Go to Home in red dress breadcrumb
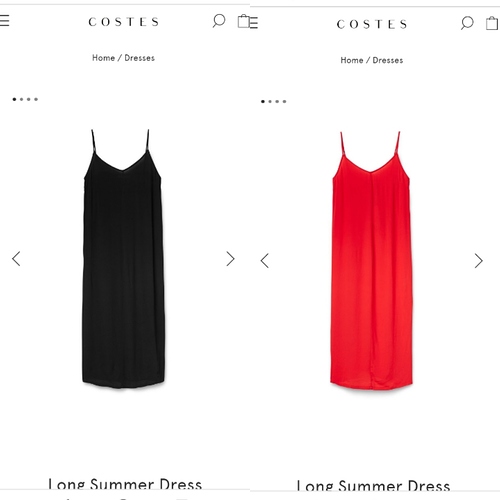The width and height of the screenshot is (500, 500). 352,60
